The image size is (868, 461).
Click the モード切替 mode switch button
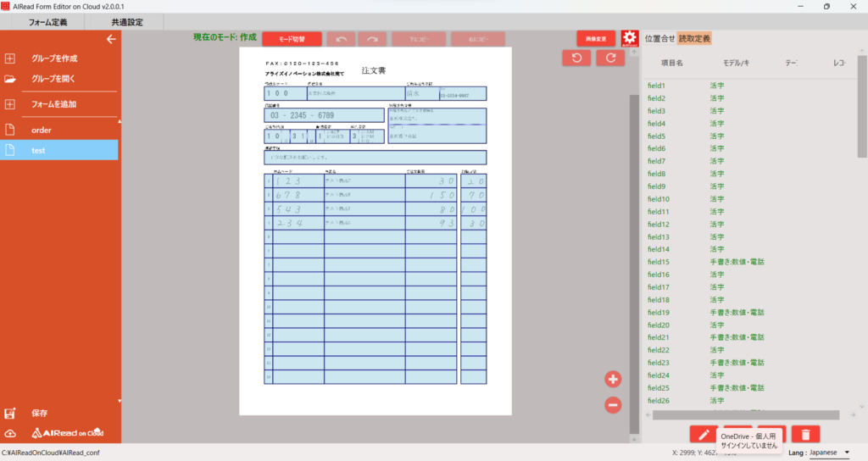292,39
